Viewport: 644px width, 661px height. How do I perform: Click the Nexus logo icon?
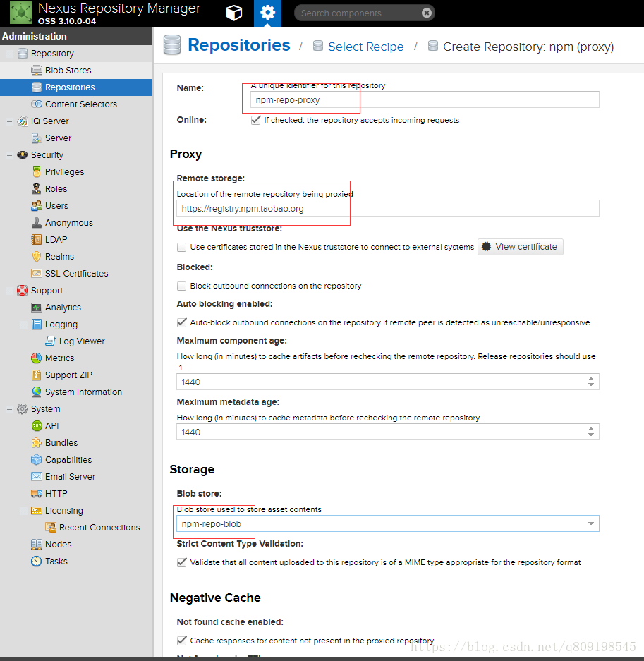(x=20, y=13)
